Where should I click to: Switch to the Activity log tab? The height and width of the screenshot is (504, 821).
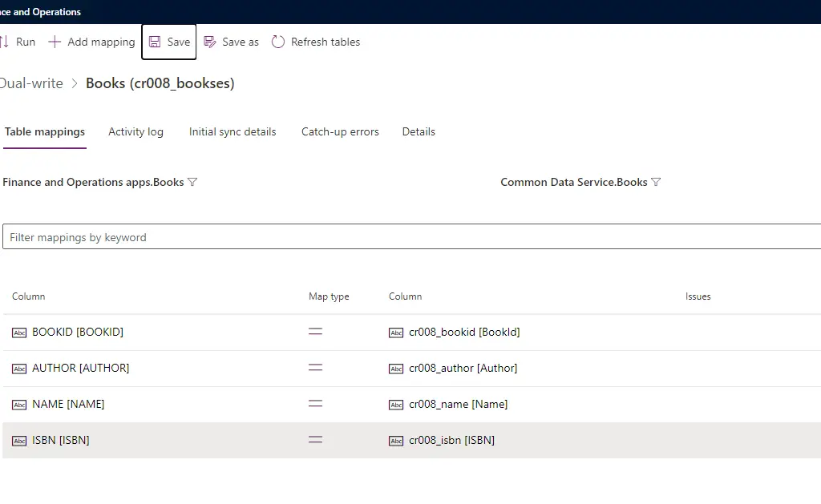click(x=135, y=132)
